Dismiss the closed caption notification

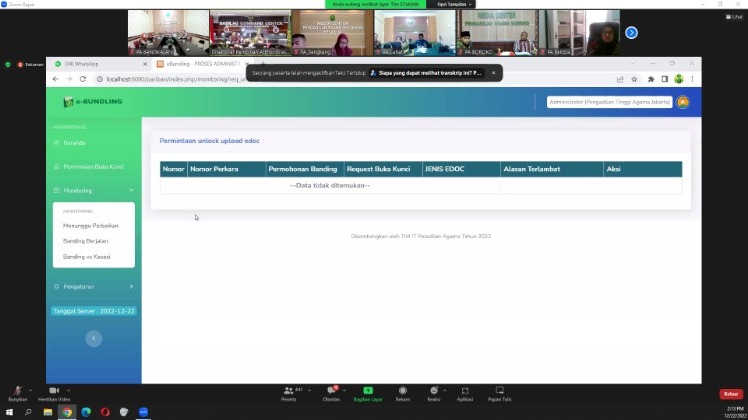[x=493, y=73]
